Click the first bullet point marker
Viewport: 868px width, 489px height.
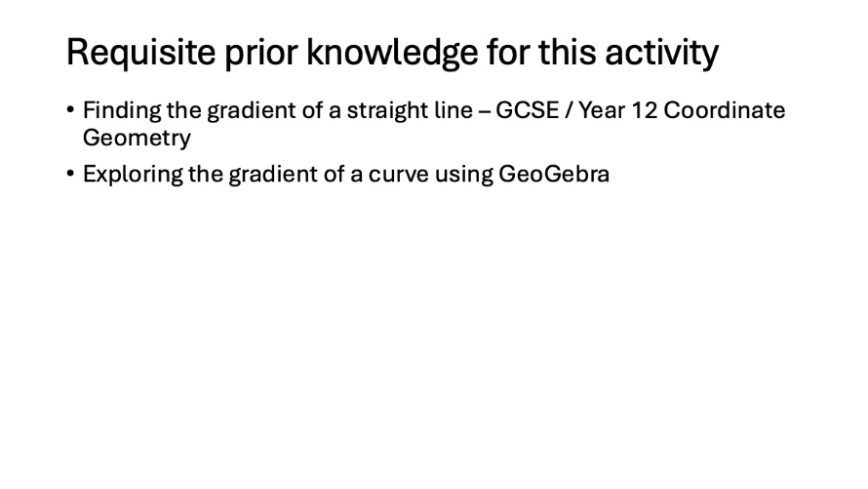[x=71, y=110]
